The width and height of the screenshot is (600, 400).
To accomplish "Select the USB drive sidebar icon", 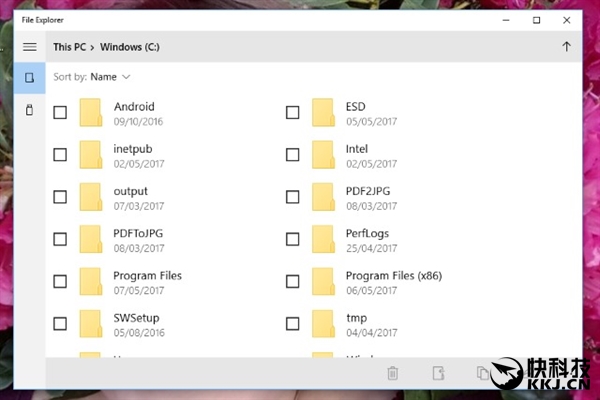I will (x=29, y=110).
